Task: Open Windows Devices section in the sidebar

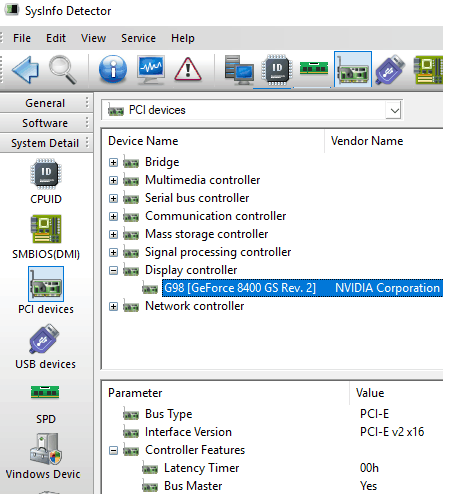Action: click(x=44, y=456)
